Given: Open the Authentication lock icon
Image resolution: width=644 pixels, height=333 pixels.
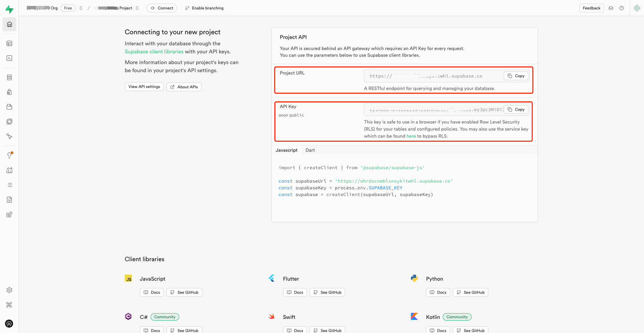Looking at the screenshot, I should tap(9, 92).
